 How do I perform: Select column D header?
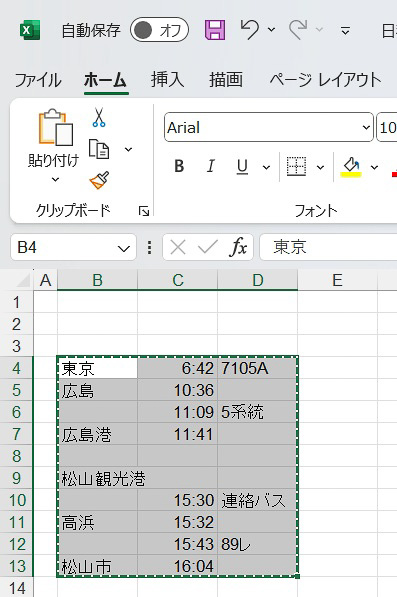tap(258, 281)
